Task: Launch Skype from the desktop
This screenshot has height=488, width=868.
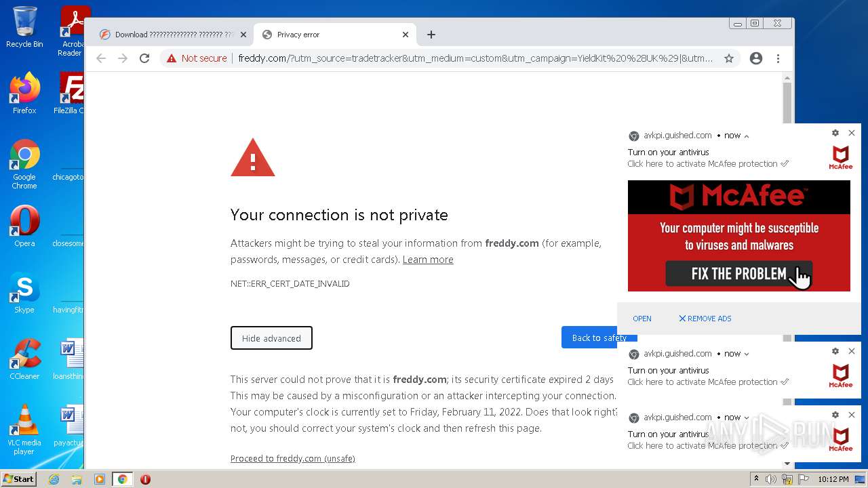Action: pyautogui.click(x=24, y=293)
